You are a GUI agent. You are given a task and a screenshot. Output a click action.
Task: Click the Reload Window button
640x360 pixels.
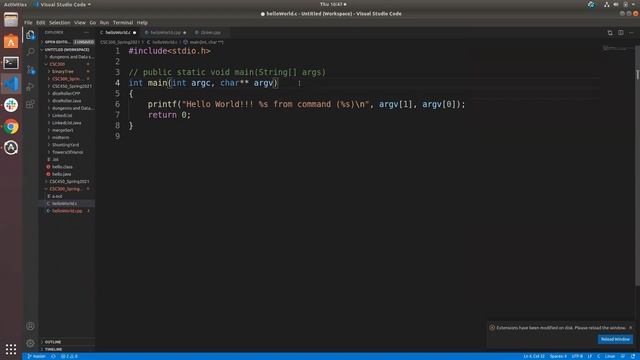pos(615,339)
